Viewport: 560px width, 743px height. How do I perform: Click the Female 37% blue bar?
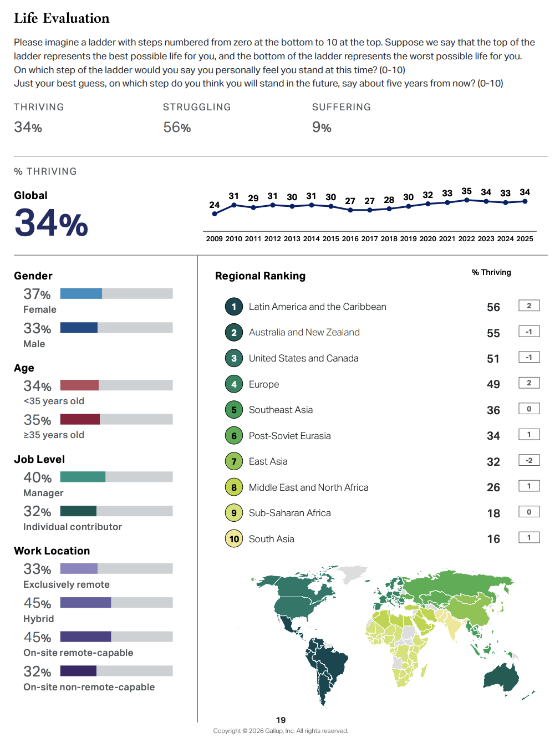(x=81, y=293)
